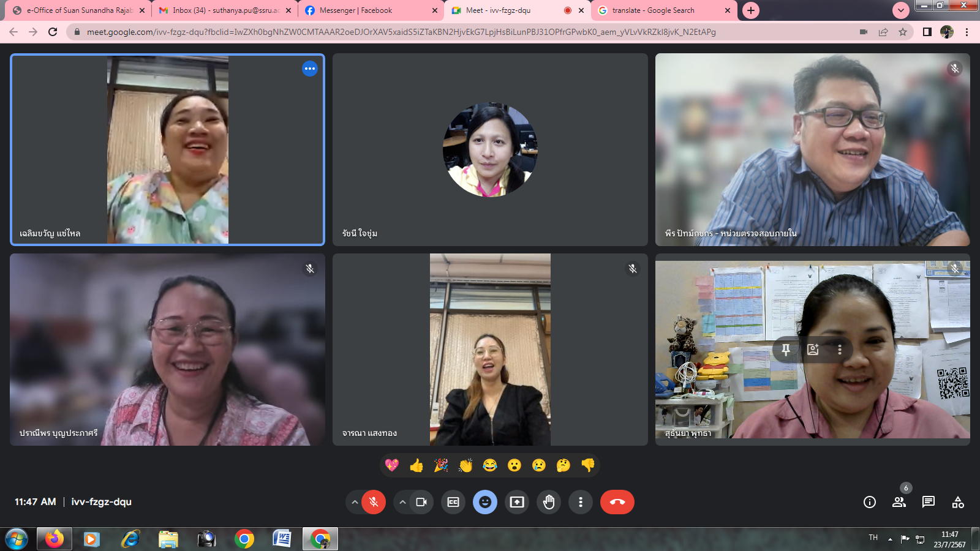The image size is (980, 551).
Task: Expand audio settings arrow beside microphone
Action: coord(354,502)
